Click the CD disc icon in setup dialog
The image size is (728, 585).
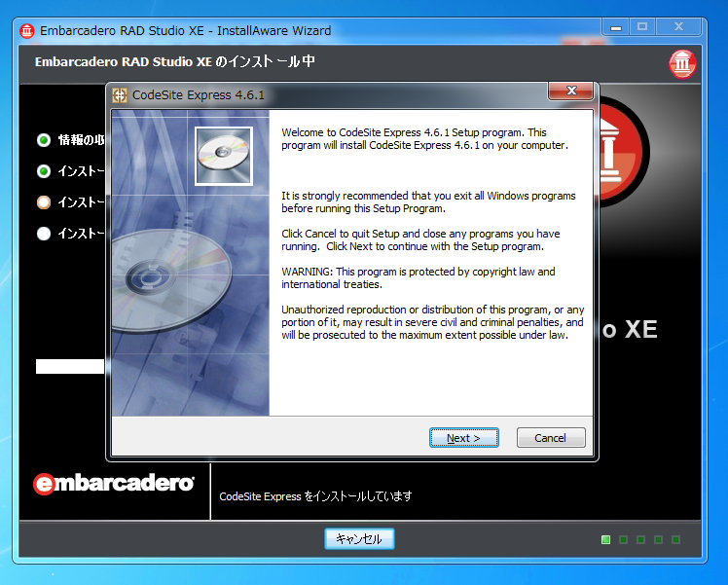click(x=224, y=156)
